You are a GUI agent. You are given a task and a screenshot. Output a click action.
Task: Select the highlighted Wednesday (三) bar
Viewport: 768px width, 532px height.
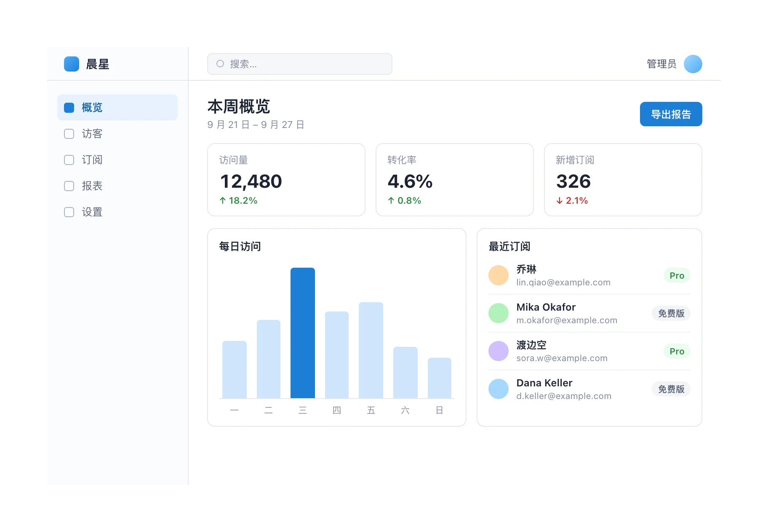tap(303, 333)
